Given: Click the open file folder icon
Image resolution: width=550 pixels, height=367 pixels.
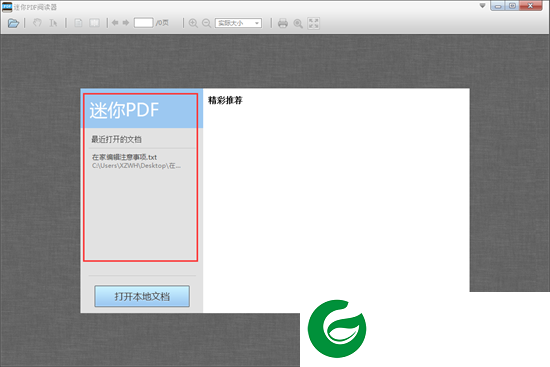Looking at the screenshot, I should [x=13, y=23].
